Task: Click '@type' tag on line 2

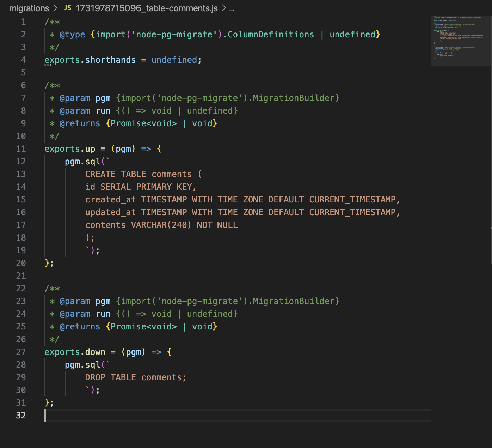Action: click(72, 35)
